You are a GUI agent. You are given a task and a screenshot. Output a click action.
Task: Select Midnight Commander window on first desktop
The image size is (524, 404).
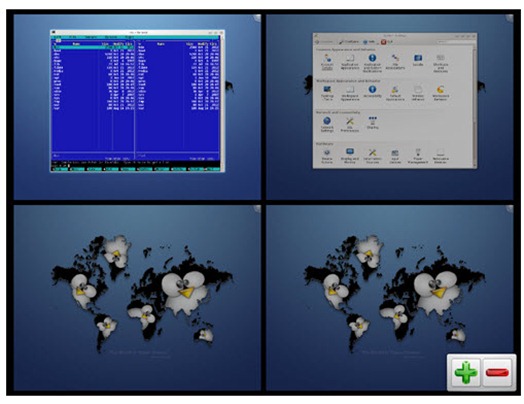[137, 101]
